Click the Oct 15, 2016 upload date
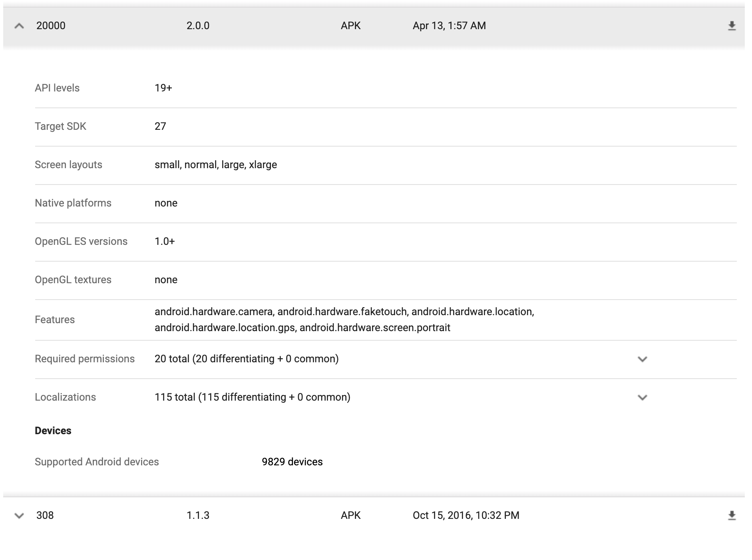 (x=466, y=516)
